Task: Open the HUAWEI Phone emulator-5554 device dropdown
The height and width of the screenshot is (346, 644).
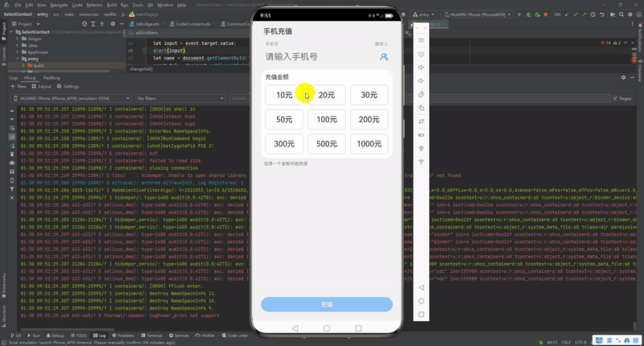Action: coord(71,98)
